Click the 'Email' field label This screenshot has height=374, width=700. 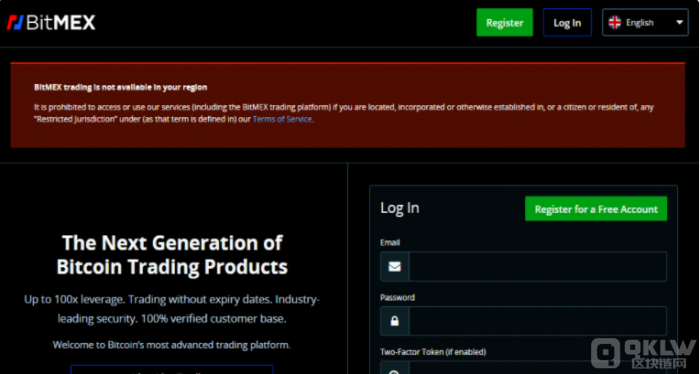(390, 242)
